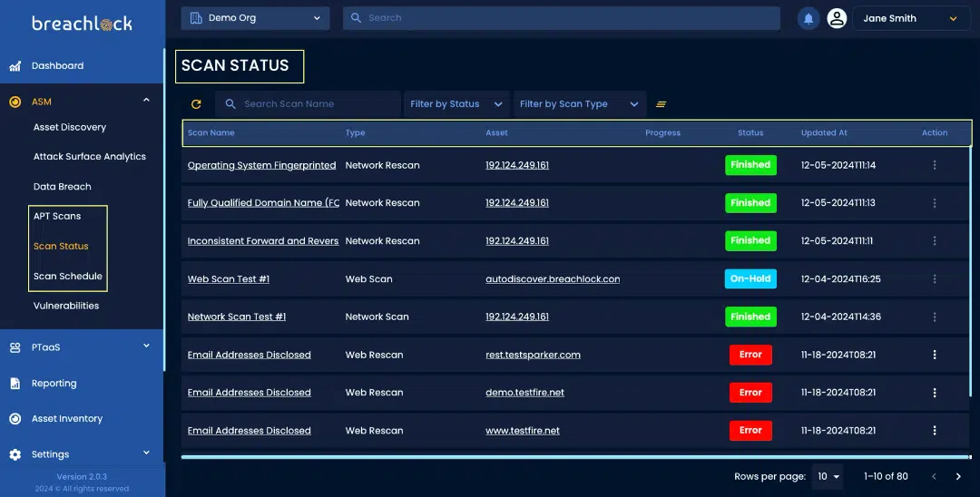Open the notifications bell
The image size is (980, 497).
(808, 18)
